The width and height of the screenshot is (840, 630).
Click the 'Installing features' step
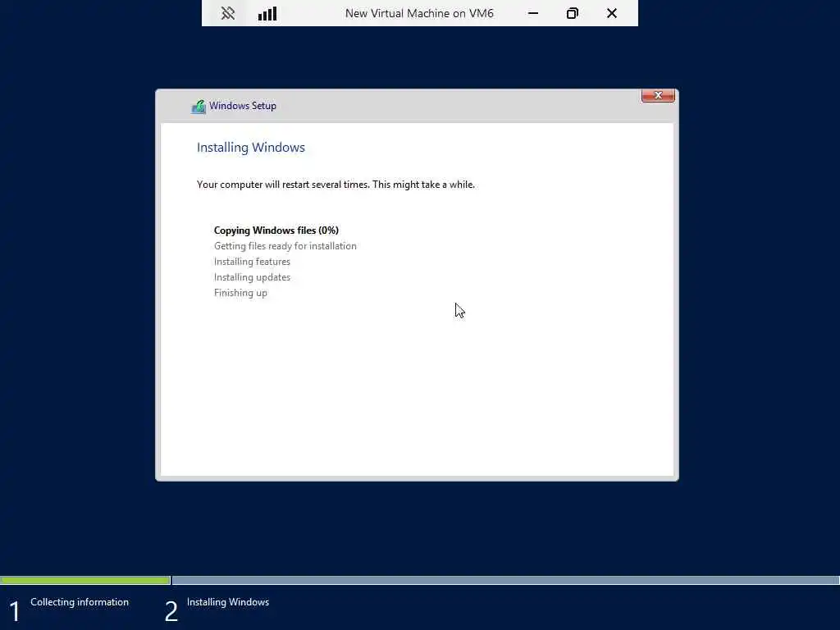(x=252, y=262)
